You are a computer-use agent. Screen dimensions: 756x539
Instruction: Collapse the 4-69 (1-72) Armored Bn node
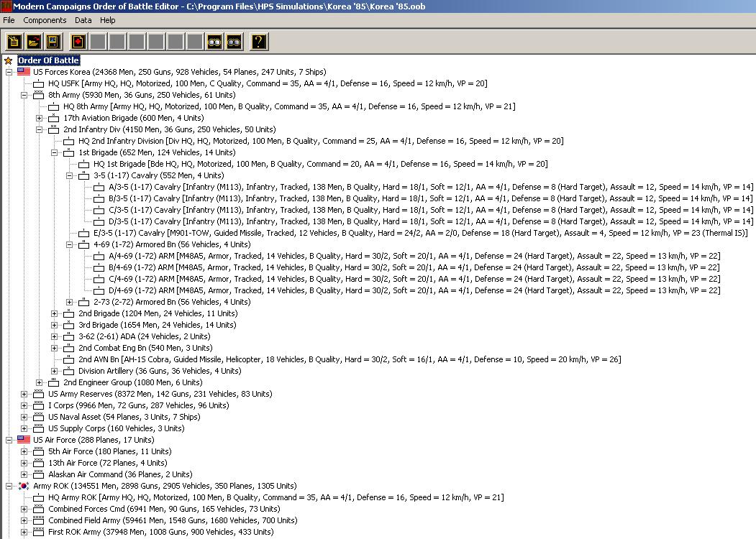pyautogui.click(x=70, y=244)
